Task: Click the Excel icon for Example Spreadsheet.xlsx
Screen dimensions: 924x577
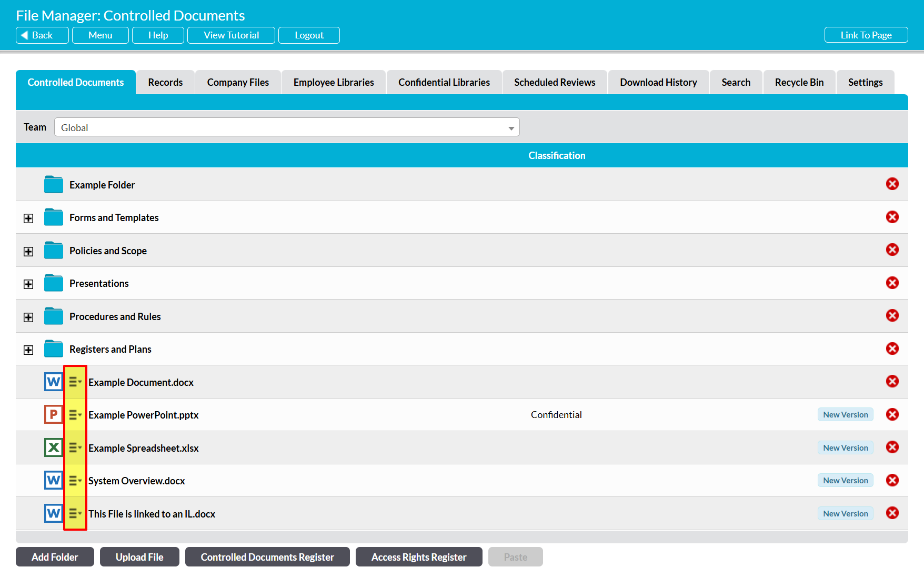Action: [x=53, y=447]
